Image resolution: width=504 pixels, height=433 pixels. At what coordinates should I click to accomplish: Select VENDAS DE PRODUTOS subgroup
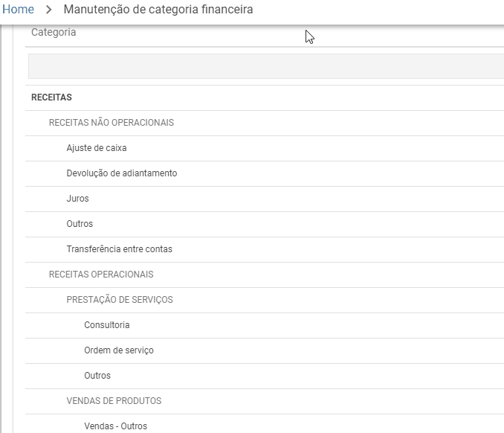pyautogui.click(x=265, y=401)
